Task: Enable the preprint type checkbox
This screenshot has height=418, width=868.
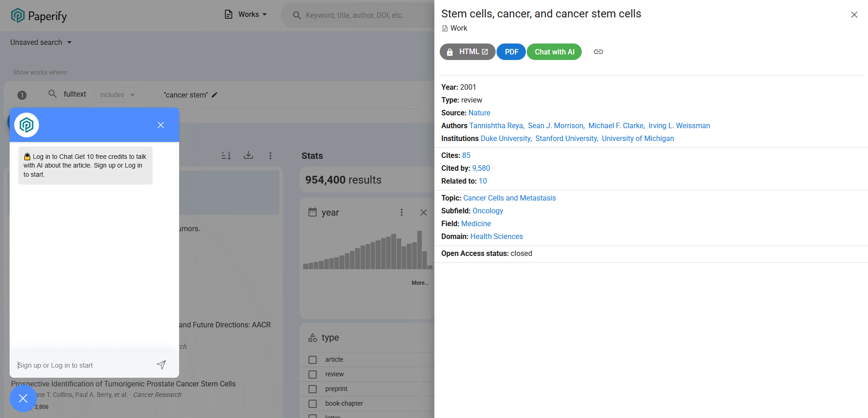Action: tap(313, 389)
